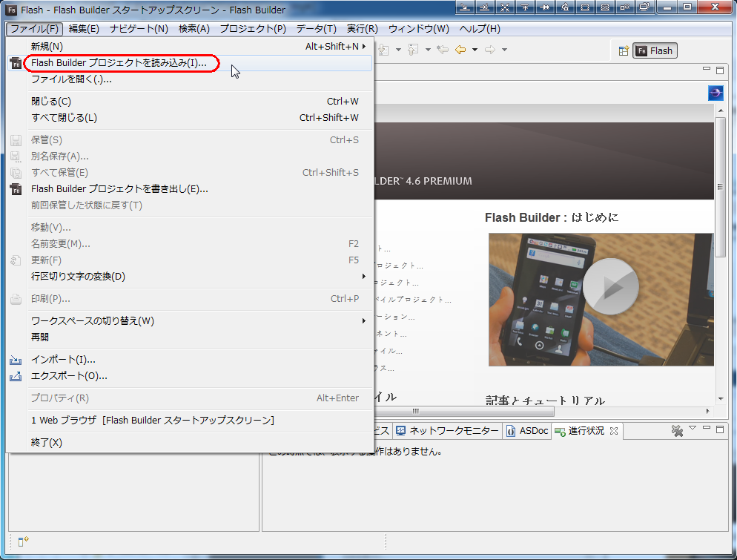Click the next annotation toolbar icon
Image resolution: width=737 pixels, height=560 pixels.
(x=384, y=50)
